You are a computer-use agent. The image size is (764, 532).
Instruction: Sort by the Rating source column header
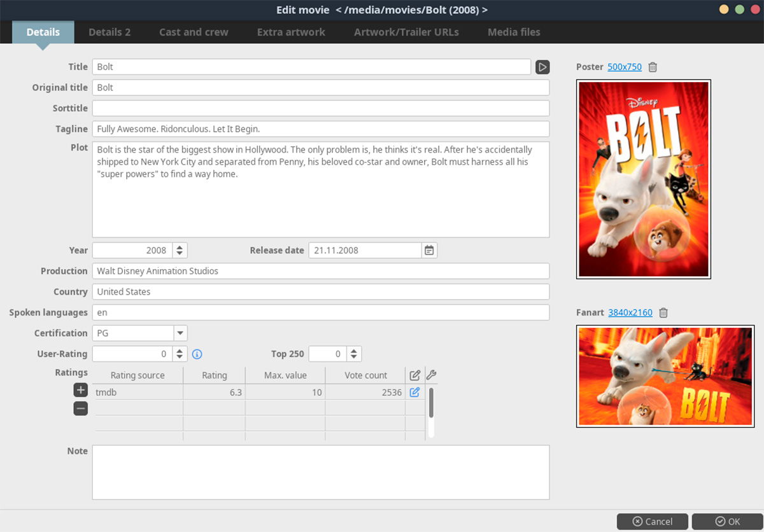tap(138, 375)
